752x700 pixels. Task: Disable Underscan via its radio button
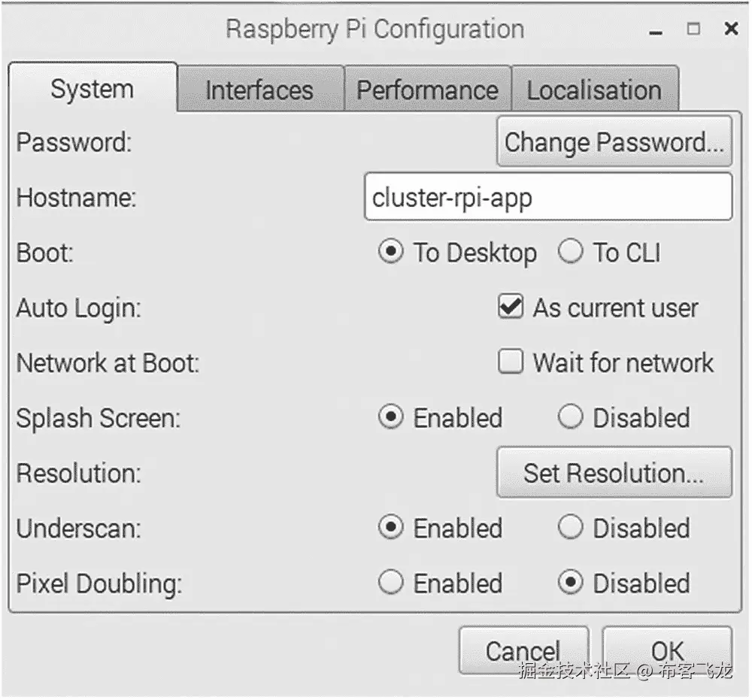(x=570, y=528)
